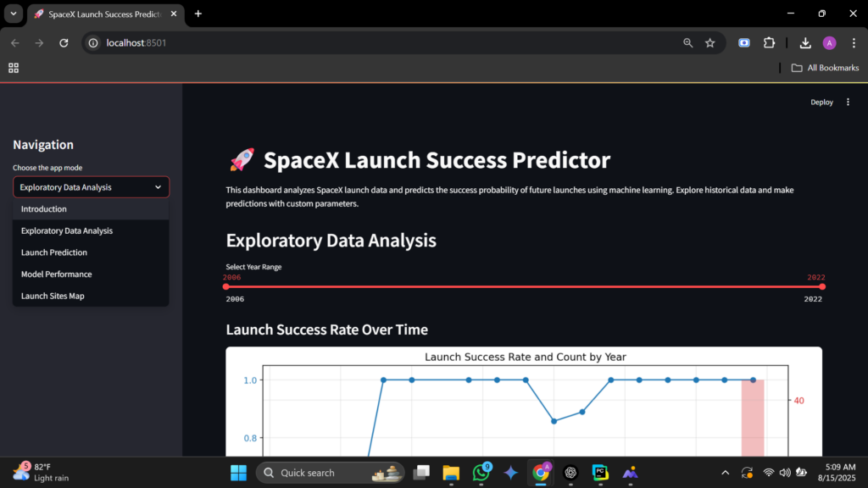The width and height of the screenshot is (868, 488).
Task: Open the clock showing 5:09 AM
Action: pos(837,473)
